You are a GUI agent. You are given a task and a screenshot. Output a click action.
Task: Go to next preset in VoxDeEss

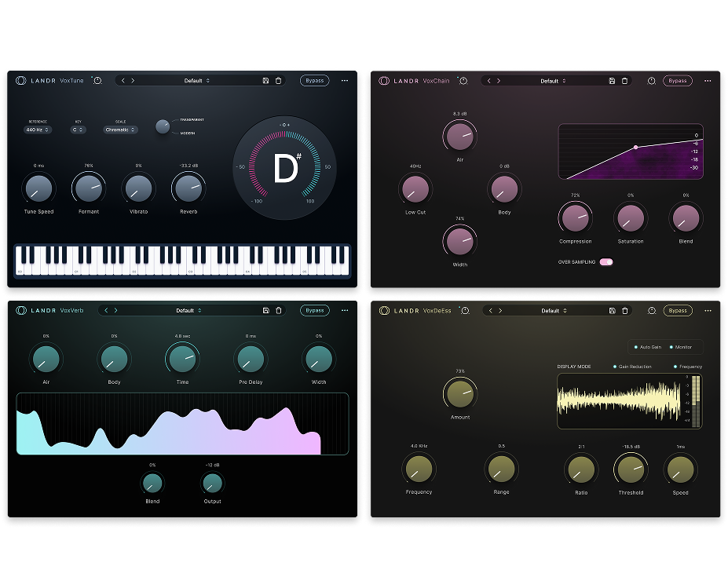500,310
